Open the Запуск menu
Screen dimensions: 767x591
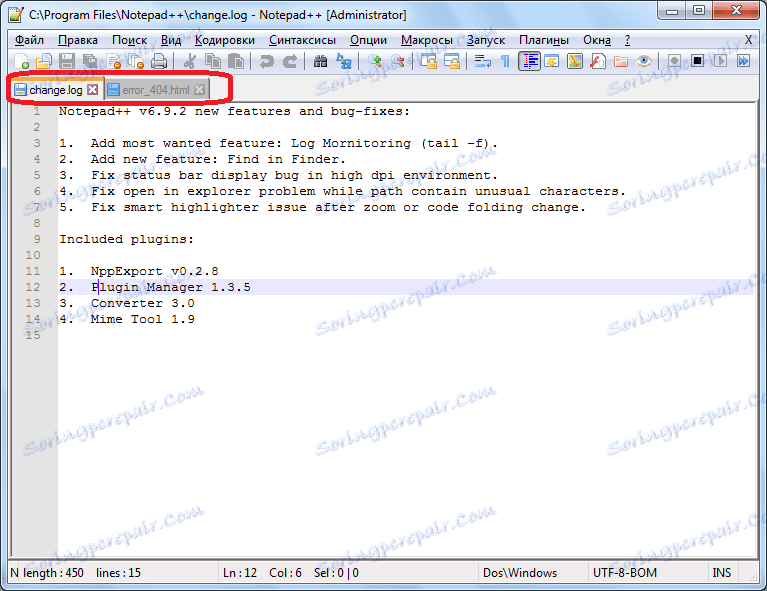(x=486, y=40)
